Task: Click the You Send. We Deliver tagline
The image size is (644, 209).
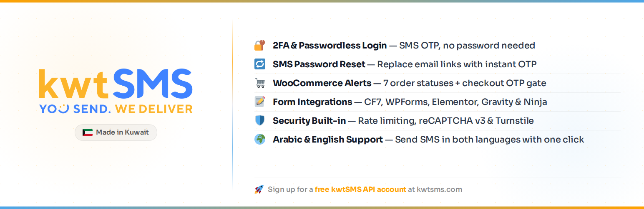Action: click(116, 109)
